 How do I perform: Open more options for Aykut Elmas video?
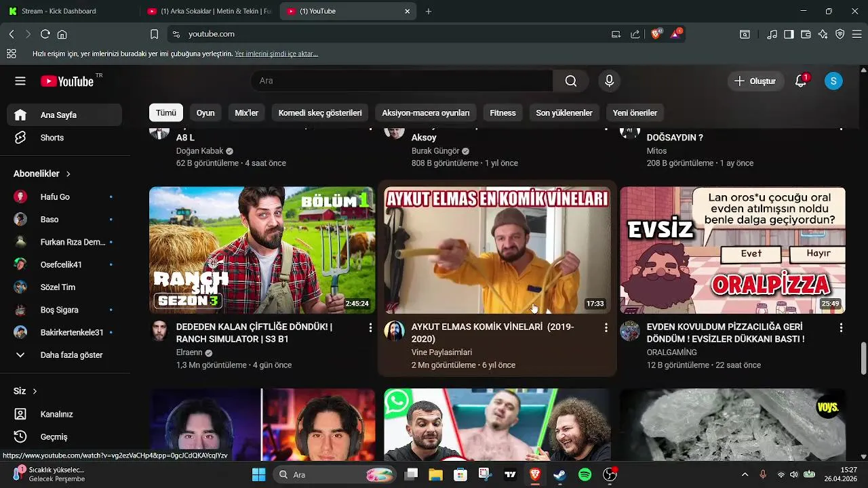point(606,328)
